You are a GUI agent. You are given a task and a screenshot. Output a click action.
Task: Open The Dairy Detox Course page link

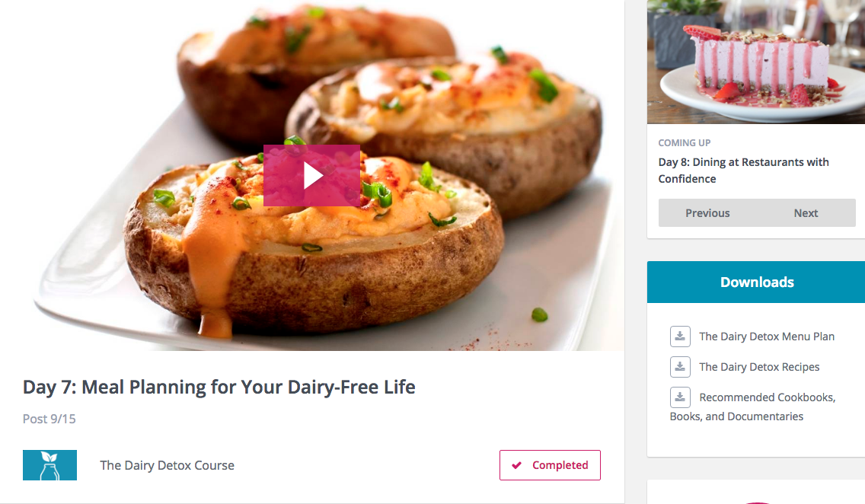point(168,465)
